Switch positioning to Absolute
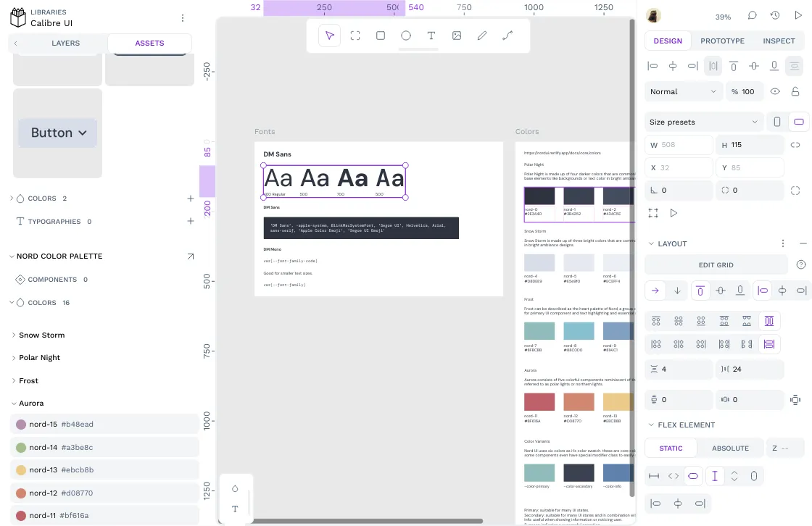This screenshot has width=812, height=526. click(730, 448)
